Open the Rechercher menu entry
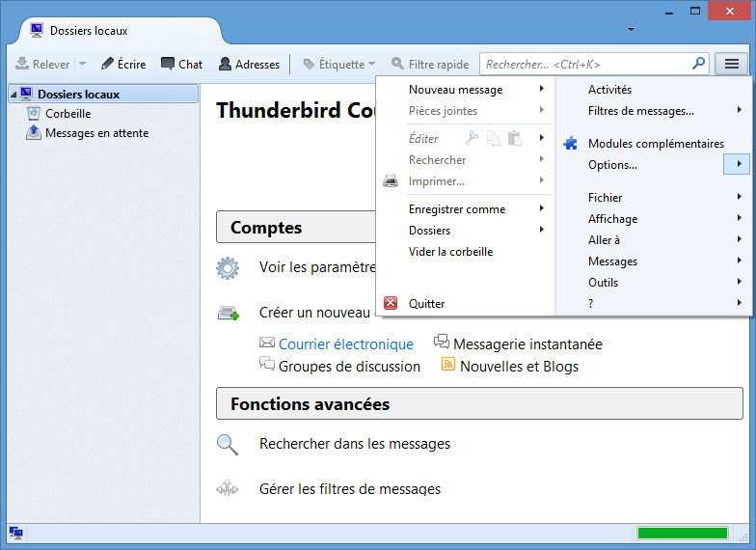The image size is (756, 550). point(465,160)
